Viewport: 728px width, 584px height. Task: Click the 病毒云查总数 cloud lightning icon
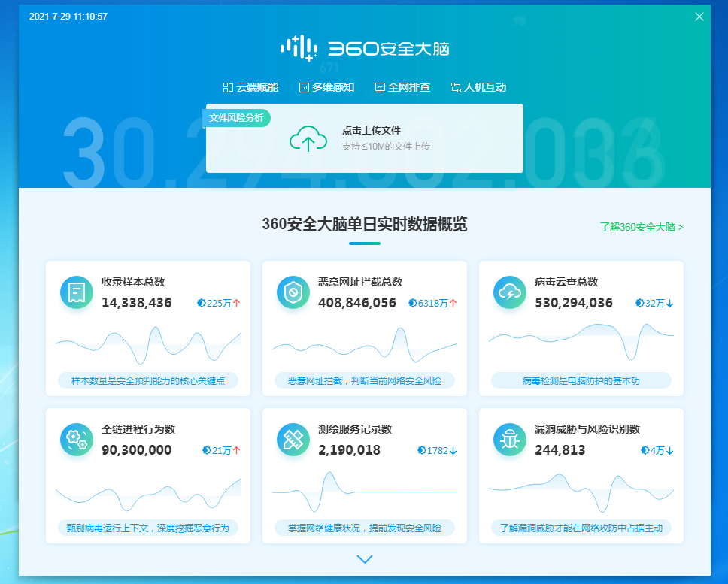(510, 292)
